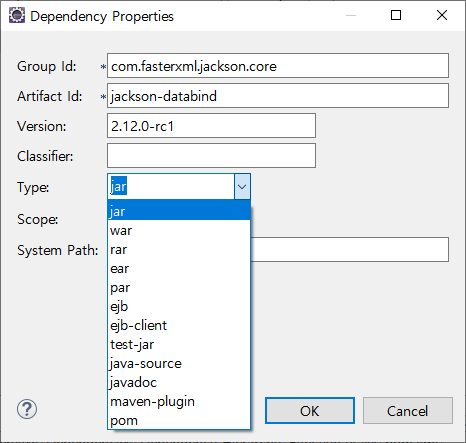Close the Dependency Properties dialog
Viewport: 466px width, 443px height.
[442, 15]
